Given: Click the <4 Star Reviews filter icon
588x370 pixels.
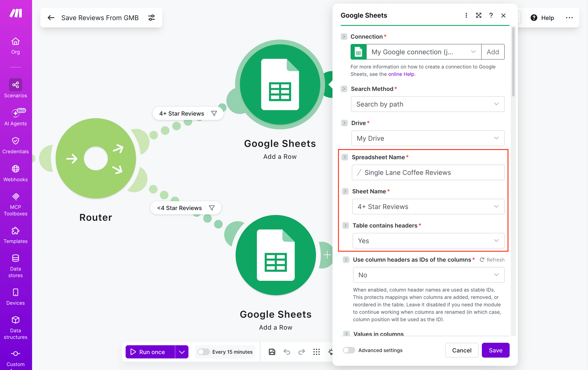Looking at the screenshot, I should (x=212, y=208).
